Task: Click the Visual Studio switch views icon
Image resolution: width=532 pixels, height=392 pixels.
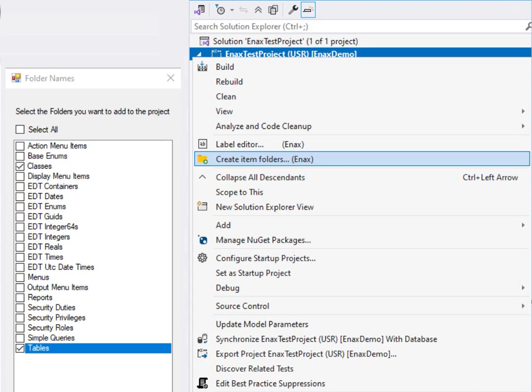Action: click(199, 10)
